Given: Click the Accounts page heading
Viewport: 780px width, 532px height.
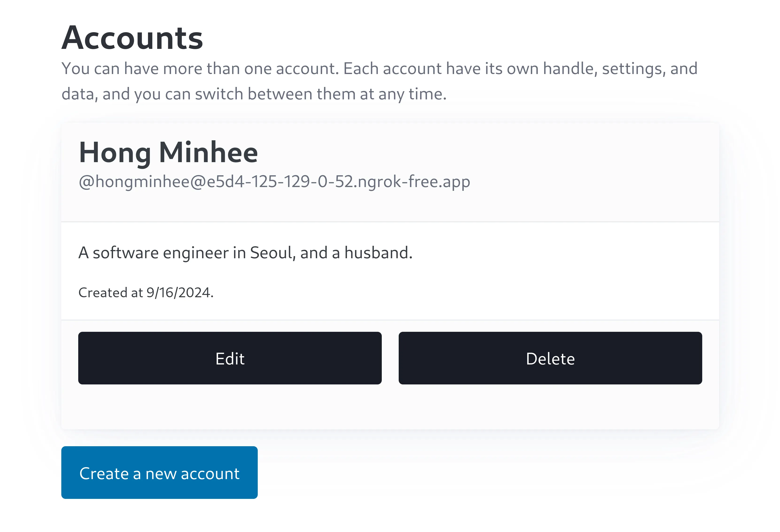Looking at the screenshot, I should pyautogui.click(x=132, y=38).
